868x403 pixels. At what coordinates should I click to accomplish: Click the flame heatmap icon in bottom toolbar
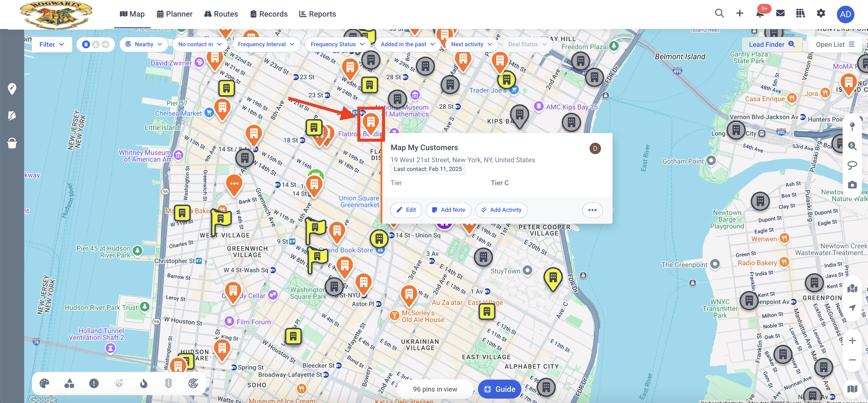coord(143,383)
